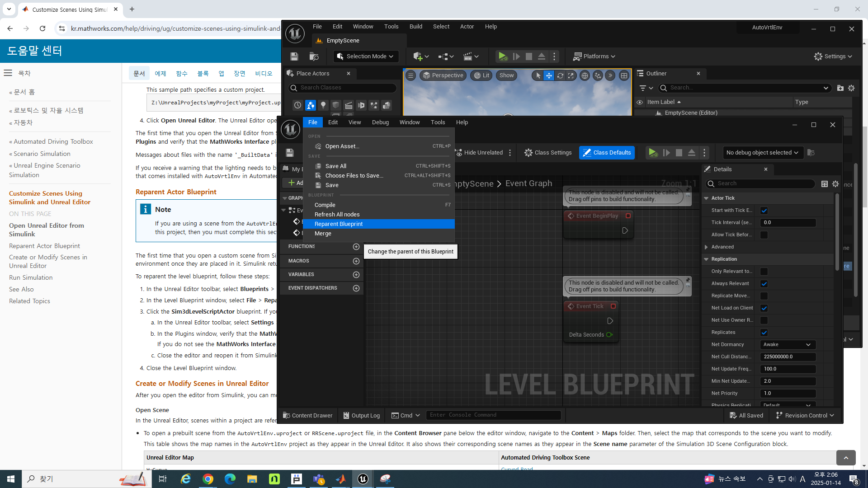
Task: Add a new macro with plus icon
Action: click(x=356, y=261)
